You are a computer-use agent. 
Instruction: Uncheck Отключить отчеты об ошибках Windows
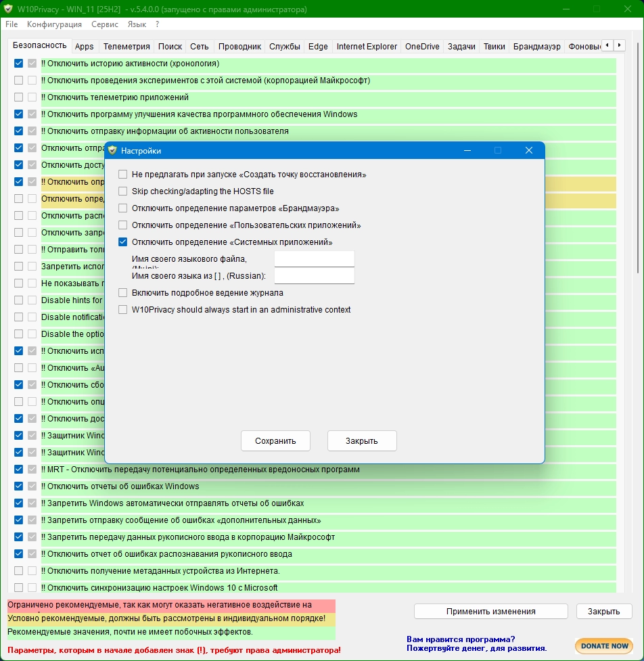(x=18, y=486)
